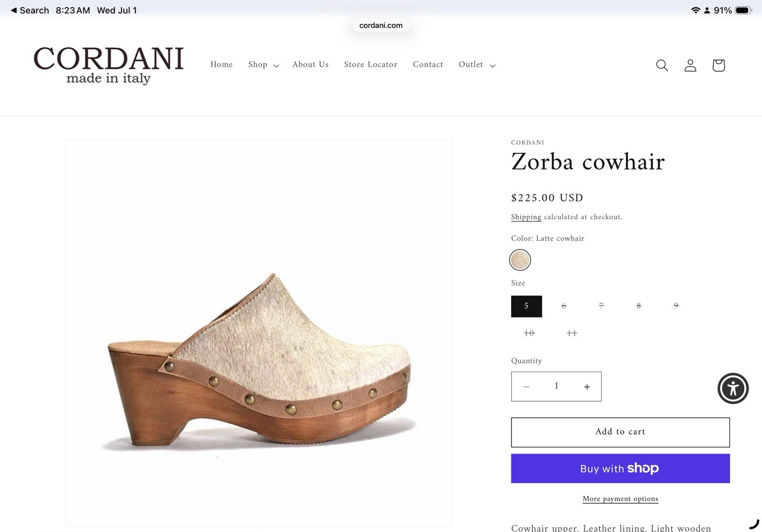Screen dimensions: 762x532
Task: Expand the Outlet dropdown menu
Action: pos(477,65)
